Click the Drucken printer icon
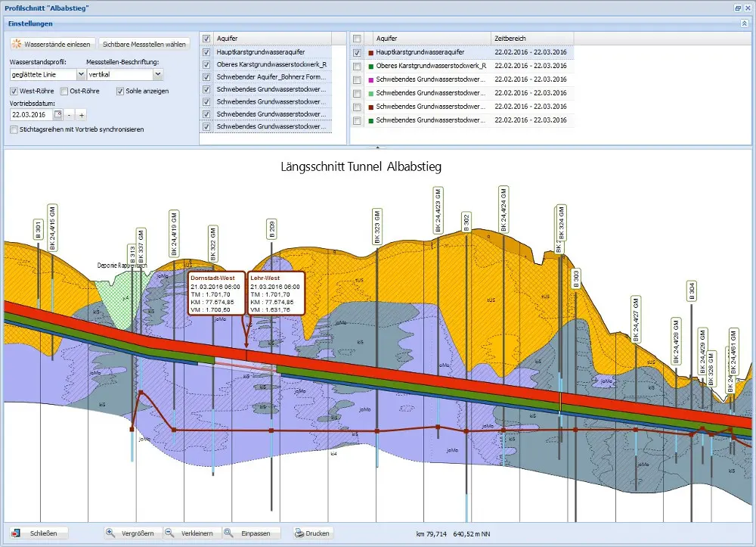 [299, 533]
